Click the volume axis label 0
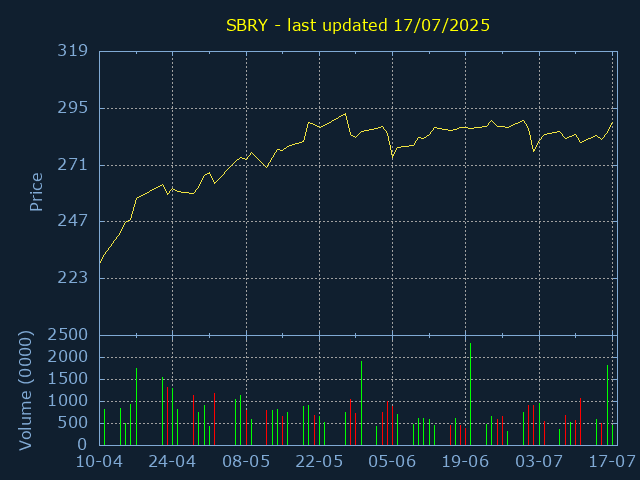 [x=83, y=444]
